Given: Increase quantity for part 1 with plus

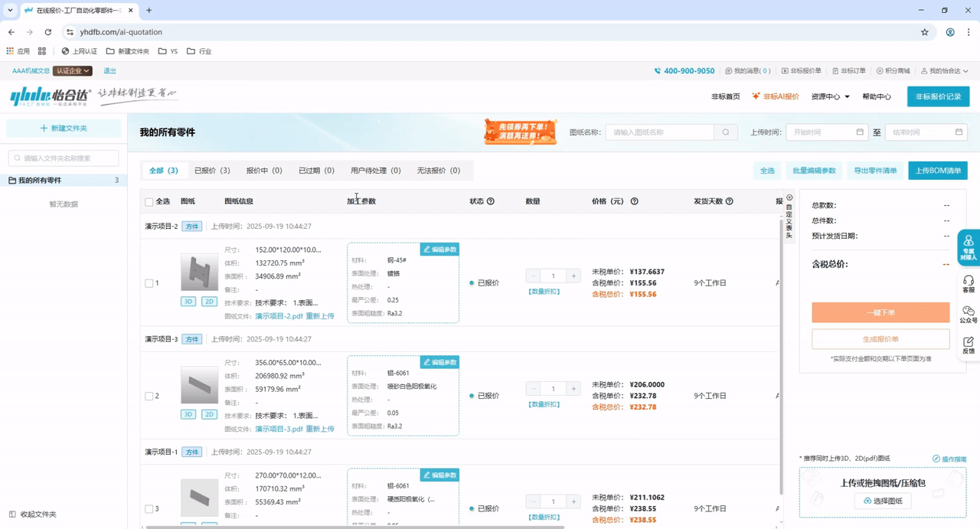Looking at the screenshot, I should tap(573, 276).
